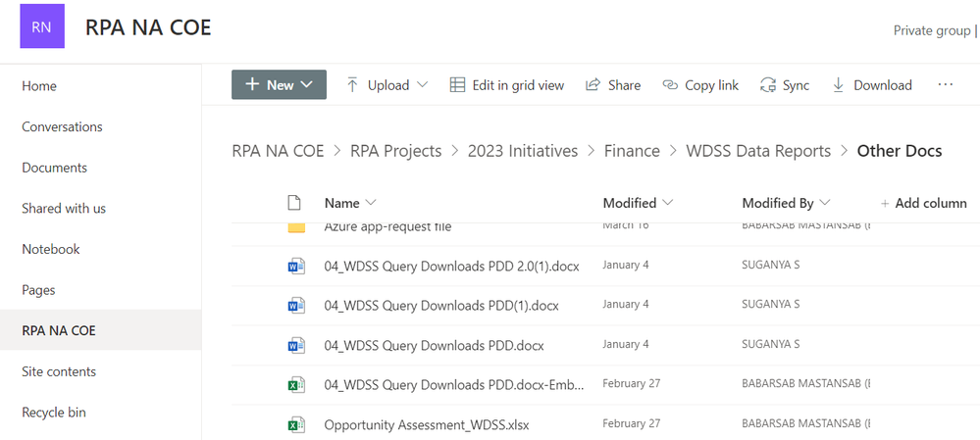This screenshot has width=980, height=440.
Task: Click the Sync toolbar label
Action: point(797,85)
